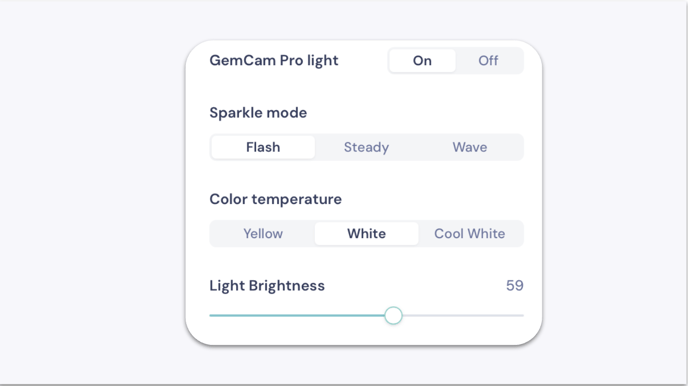Click the teal filled part of brightness track
The height and width of the screenshot is (386, 688).
point(297,315)
